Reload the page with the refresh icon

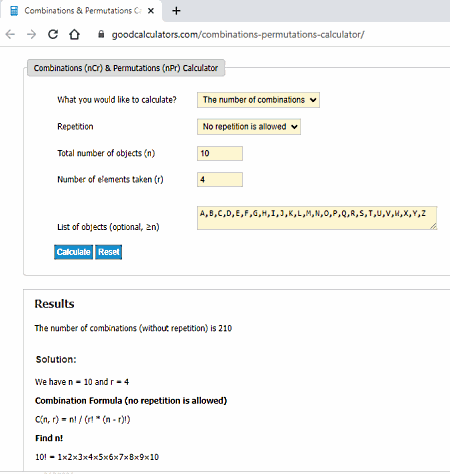(x=53, y=34)
